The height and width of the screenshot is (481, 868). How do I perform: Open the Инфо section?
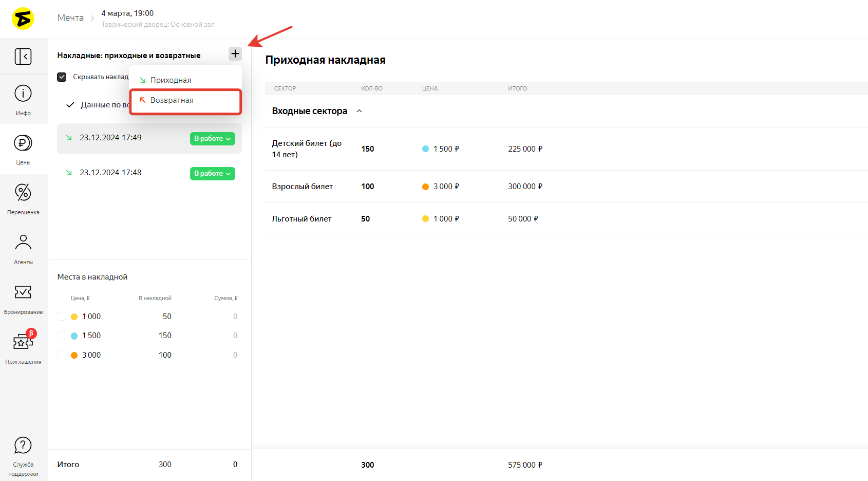point(23,100)
